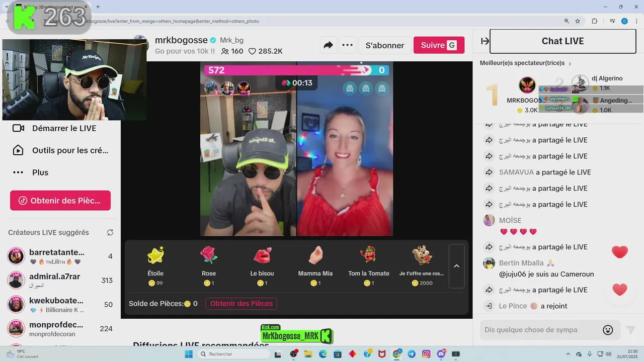Open Chrome tab search dropdown

point(7,7)
